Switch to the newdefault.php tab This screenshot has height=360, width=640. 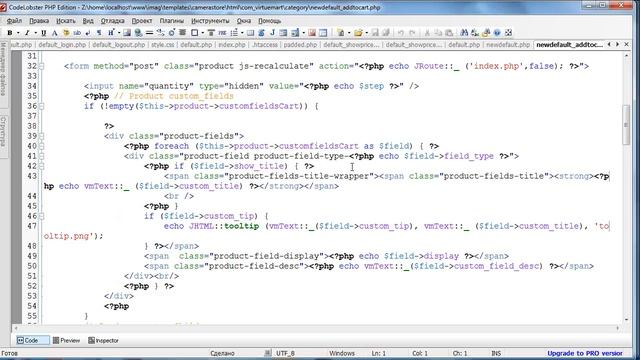click(508, 44)
